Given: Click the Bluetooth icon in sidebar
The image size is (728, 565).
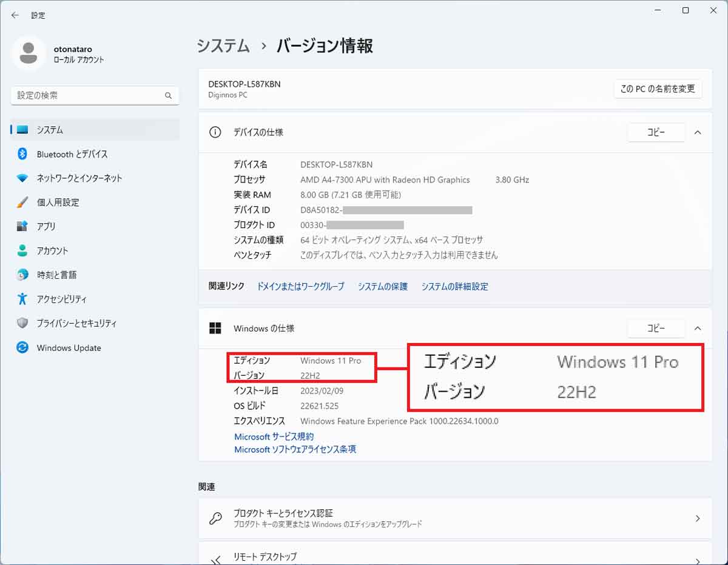Looking at the screenshot, I should [22, 154].
